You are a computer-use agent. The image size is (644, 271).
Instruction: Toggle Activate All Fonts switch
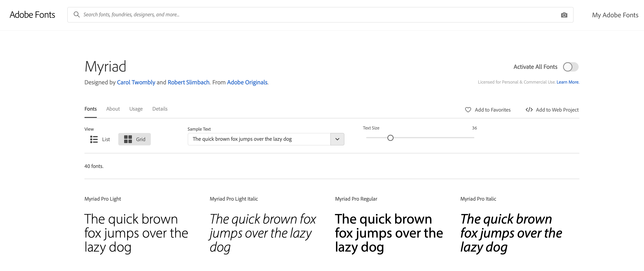(x=570, y=67)
